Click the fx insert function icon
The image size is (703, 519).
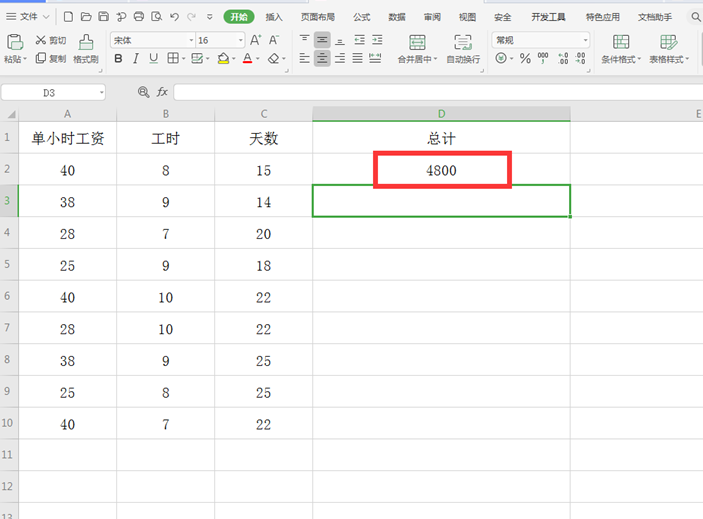162,92
